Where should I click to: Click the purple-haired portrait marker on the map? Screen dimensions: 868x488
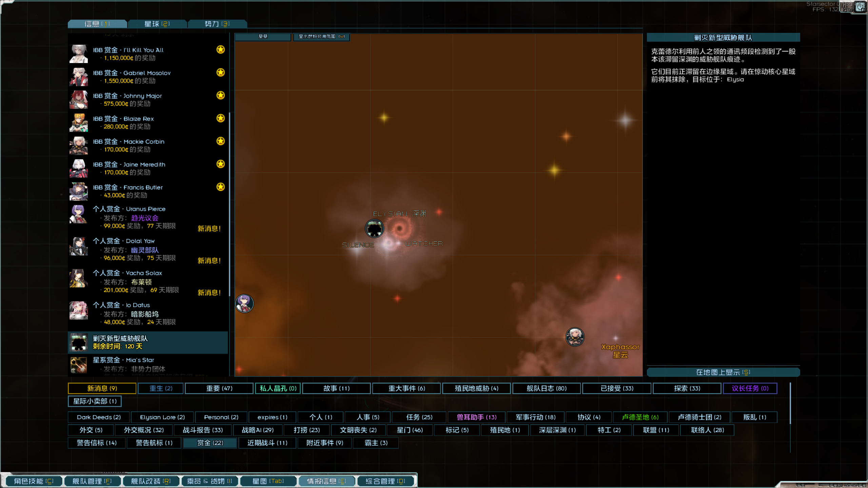tap(244, 303)
